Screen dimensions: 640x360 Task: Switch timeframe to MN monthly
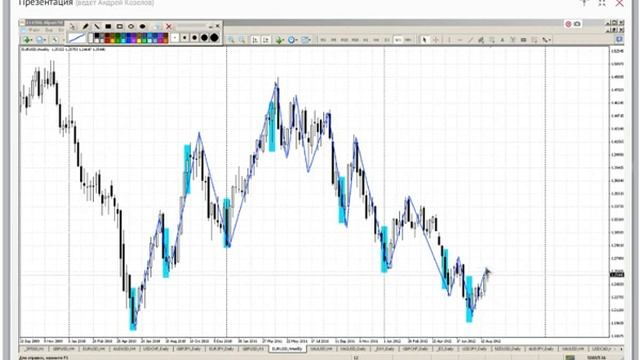pyautogui.click(x=408, y=40)
